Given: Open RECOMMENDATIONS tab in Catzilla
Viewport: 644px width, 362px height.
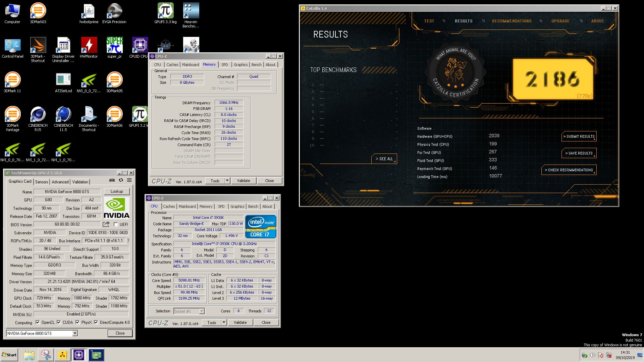Looking at the screenshot, I should pos(512,21).
